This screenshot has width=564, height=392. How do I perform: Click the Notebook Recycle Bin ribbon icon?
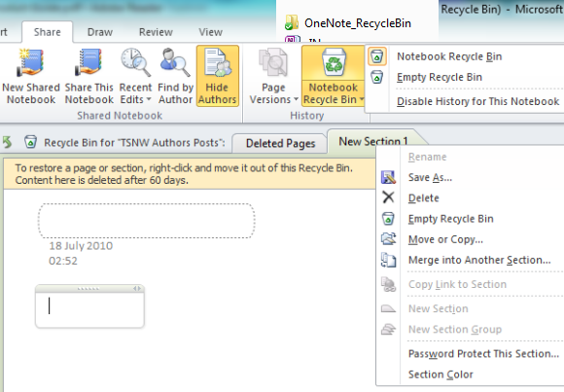334,62
